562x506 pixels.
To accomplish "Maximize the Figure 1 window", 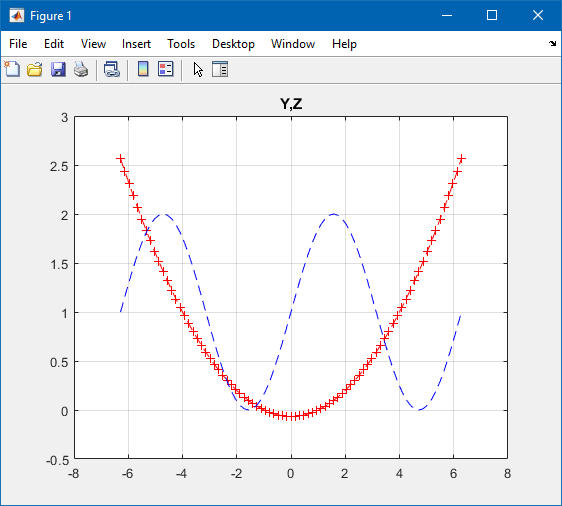I will pos(492,15).
